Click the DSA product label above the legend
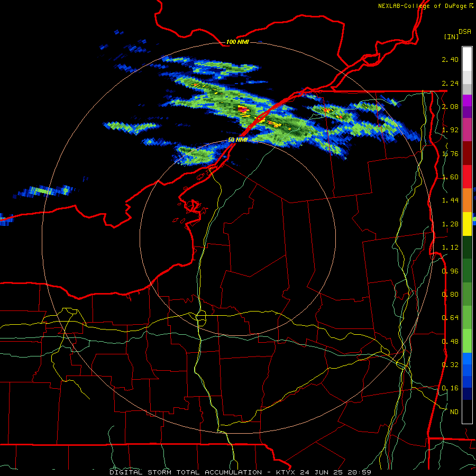The image size is (476, 476). point(465,32)
